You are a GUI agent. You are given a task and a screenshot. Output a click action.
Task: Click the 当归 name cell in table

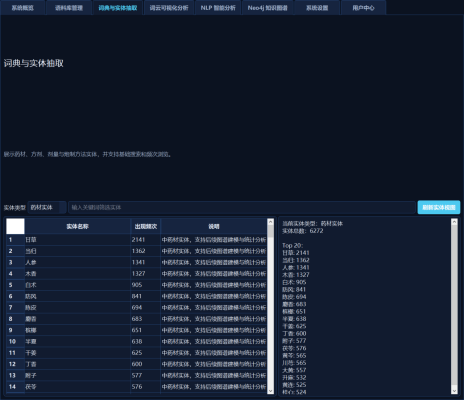tap(77, 251)
